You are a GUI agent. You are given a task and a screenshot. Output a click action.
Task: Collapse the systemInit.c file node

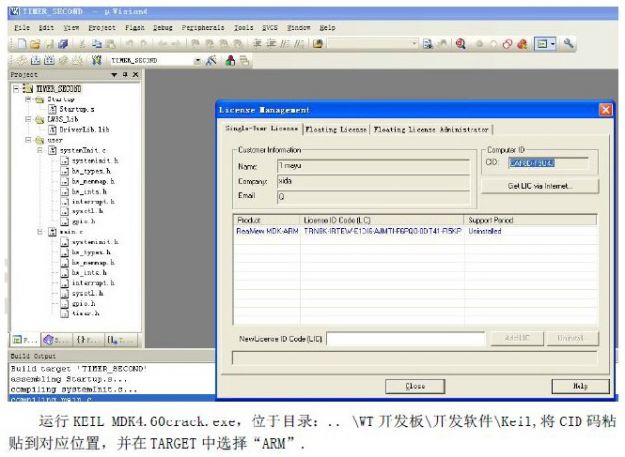pos(40,150)
